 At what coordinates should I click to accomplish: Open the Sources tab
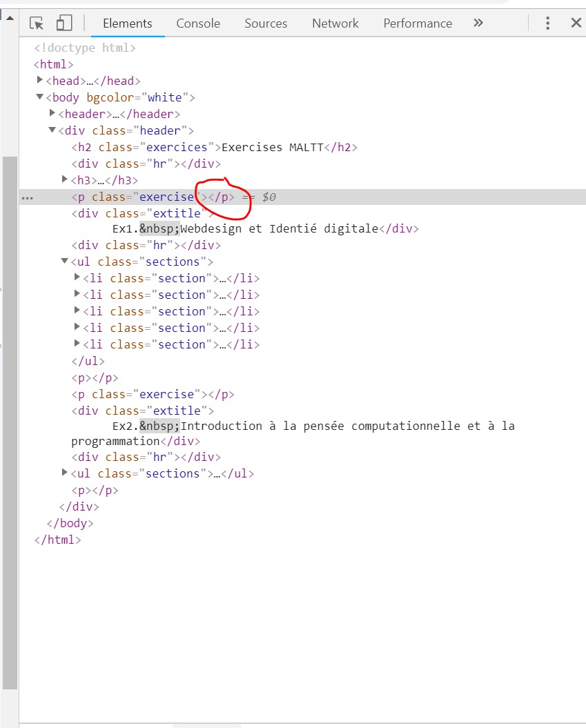tap(266, 23)
